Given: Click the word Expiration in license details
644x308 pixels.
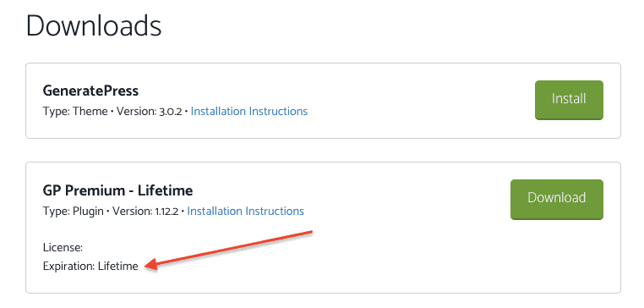Looking at the screenshot, I should coord(68,267).
